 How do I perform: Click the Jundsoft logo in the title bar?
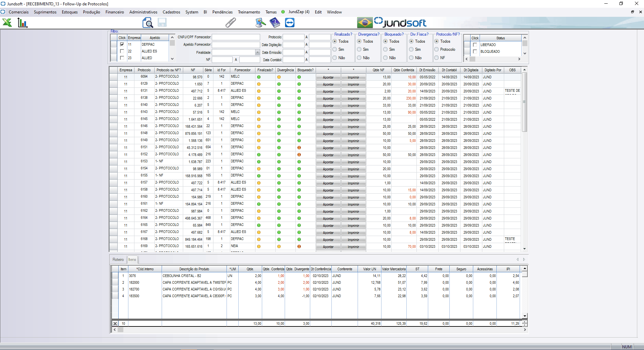pyautogui.click(x=3, y=4)
